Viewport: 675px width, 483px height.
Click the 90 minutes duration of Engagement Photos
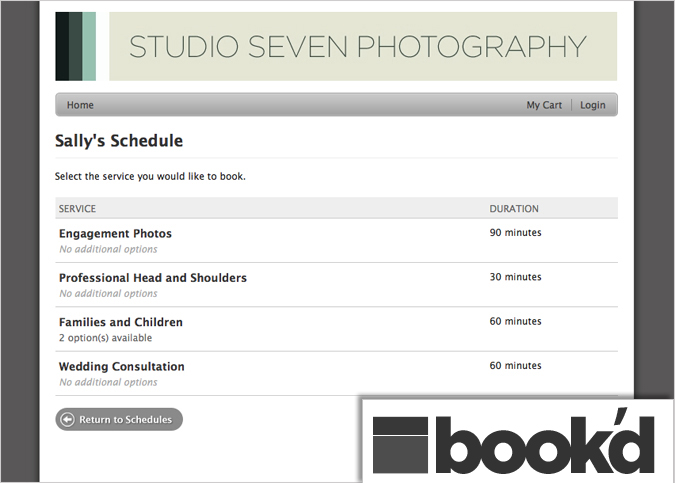point(515,233)
